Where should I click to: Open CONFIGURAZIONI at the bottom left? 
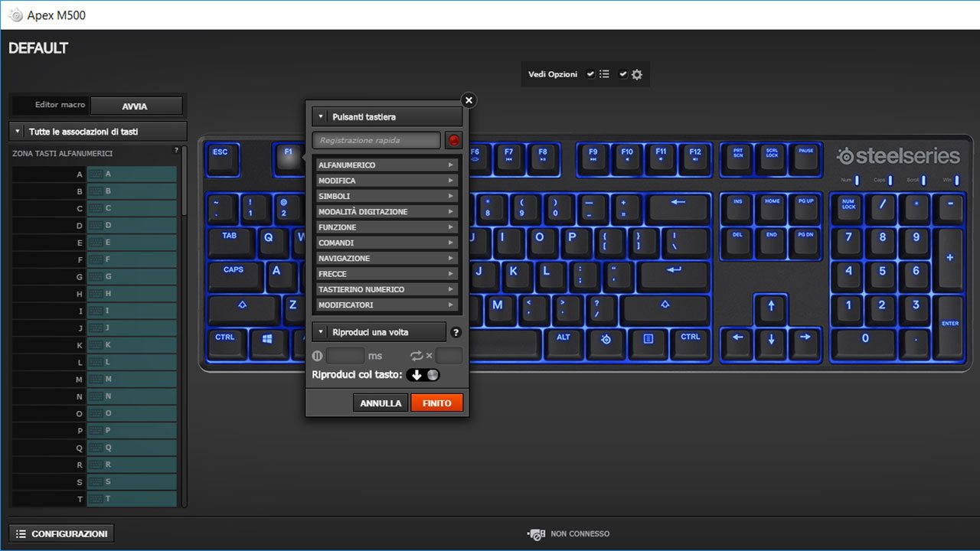tap(60, 533)
